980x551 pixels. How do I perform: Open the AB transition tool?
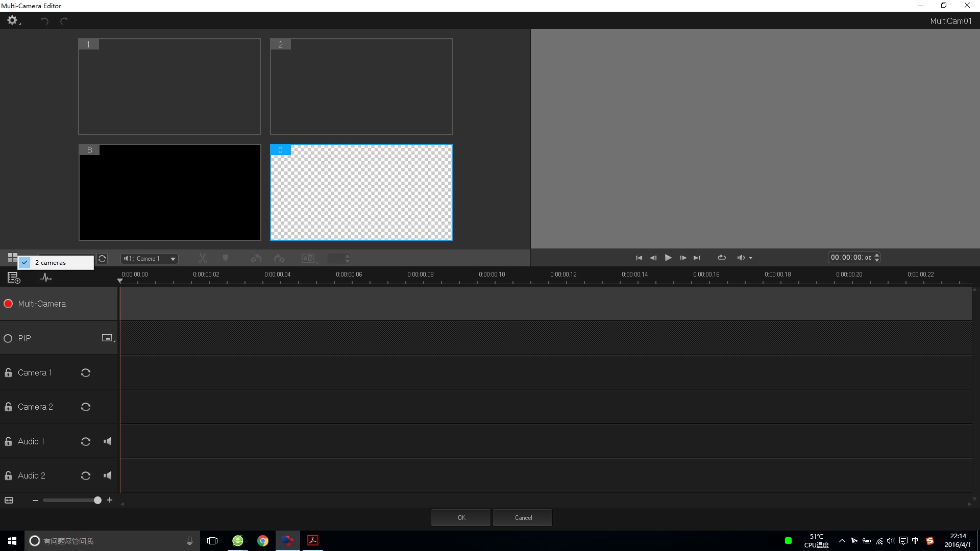[308, 259]
